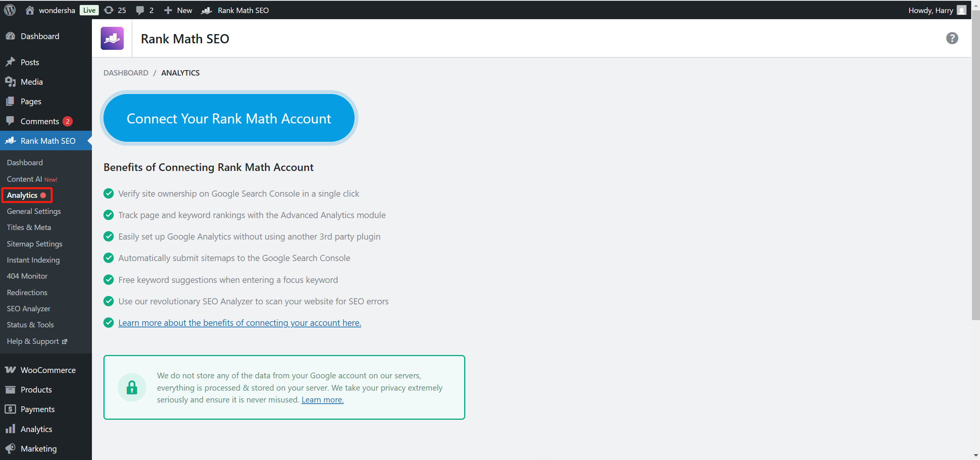Viewport: 980px width, 460px height.
Task: Click the WordPress logo icon
Action: pos(10,10)
